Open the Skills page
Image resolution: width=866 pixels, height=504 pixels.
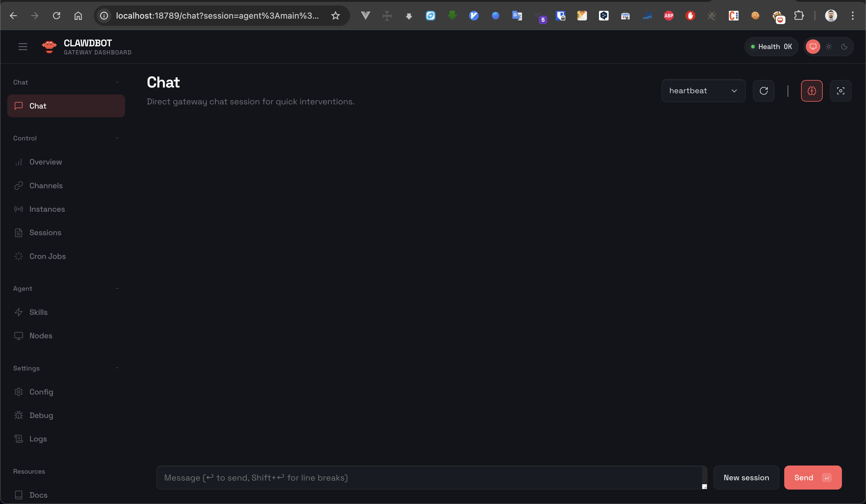[66, 312]
